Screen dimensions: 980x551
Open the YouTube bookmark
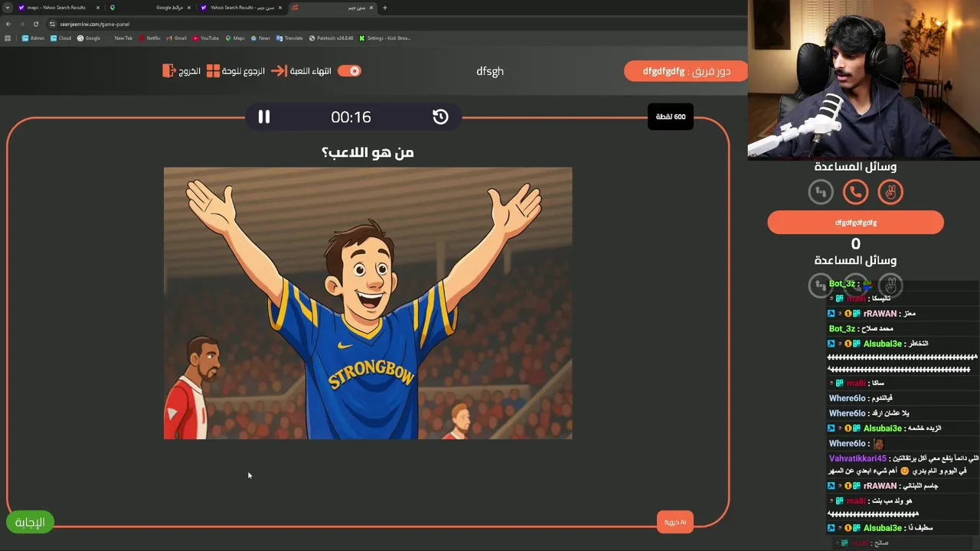click(x=206, y=38)
